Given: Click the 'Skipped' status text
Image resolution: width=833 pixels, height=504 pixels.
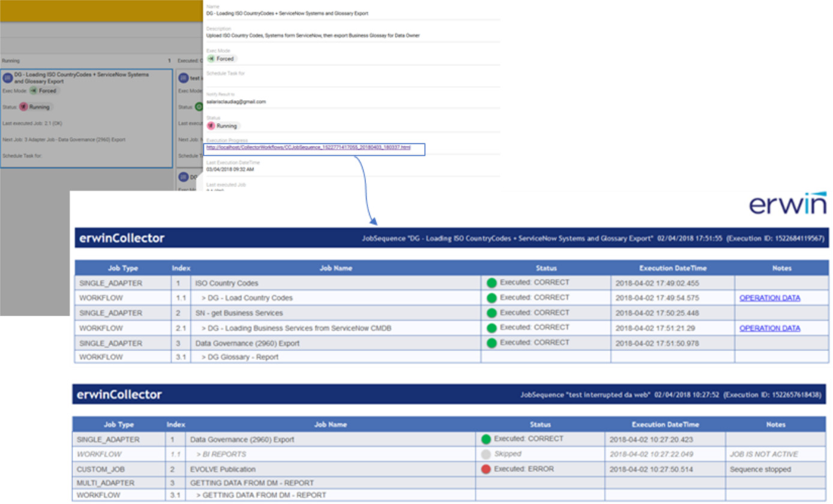Looking at the screenshot, I should (x=508, y=454).
